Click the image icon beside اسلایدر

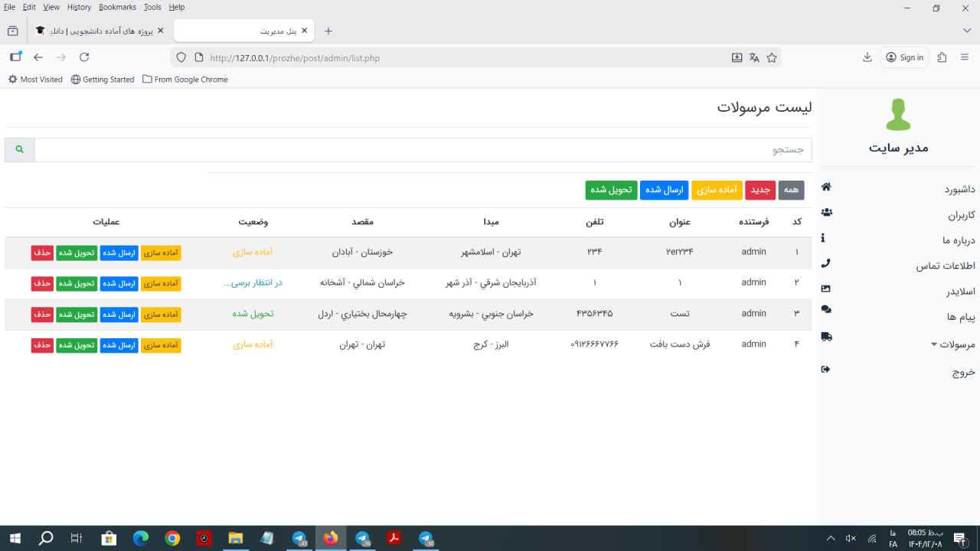pos(825,289)
